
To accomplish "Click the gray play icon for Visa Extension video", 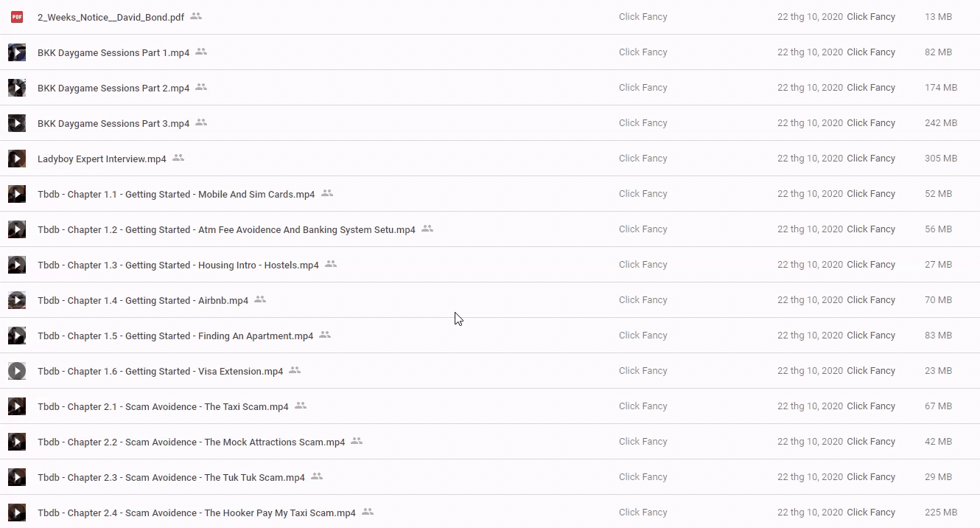I will pyautogui.click(x=17, y=371).
